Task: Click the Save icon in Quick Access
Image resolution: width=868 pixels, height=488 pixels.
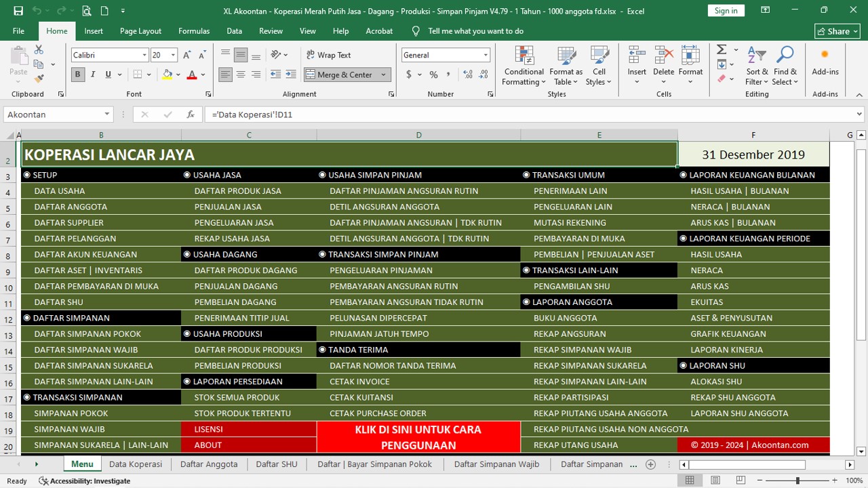Action: [18, 11]
